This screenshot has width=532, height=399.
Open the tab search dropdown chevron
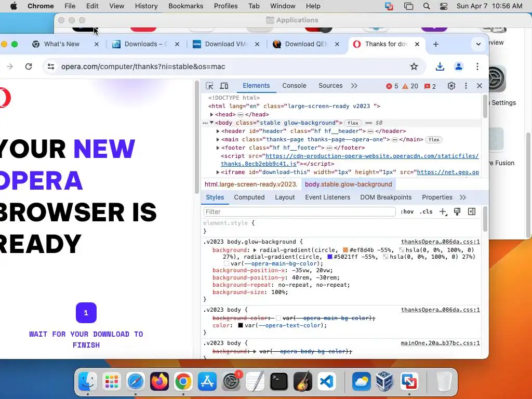click(478, 44)
